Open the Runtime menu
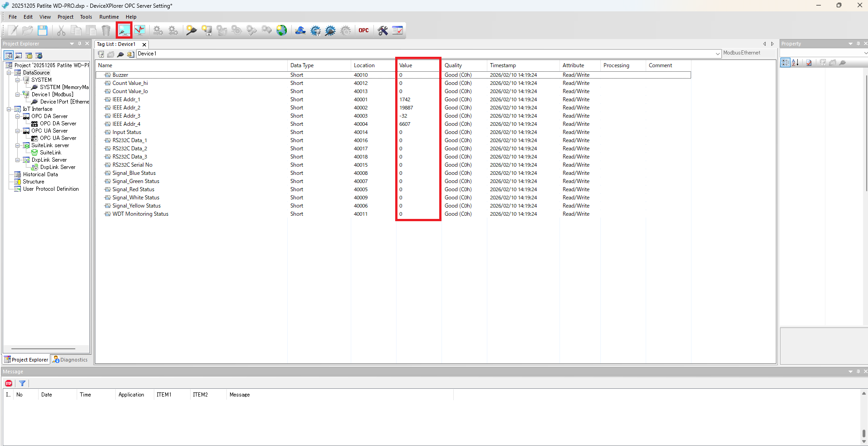 point(109,17)
